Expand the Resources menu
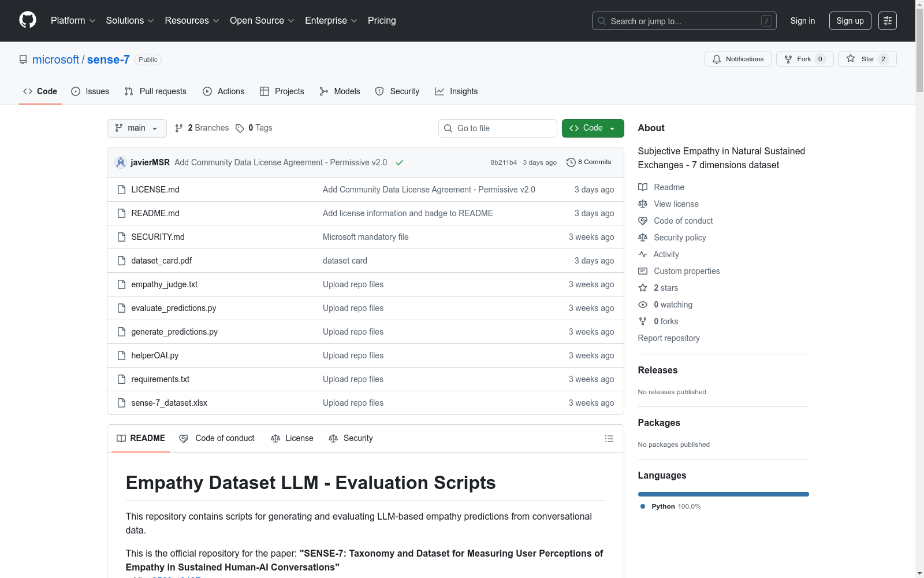924x578 pixels. [192, 21]
